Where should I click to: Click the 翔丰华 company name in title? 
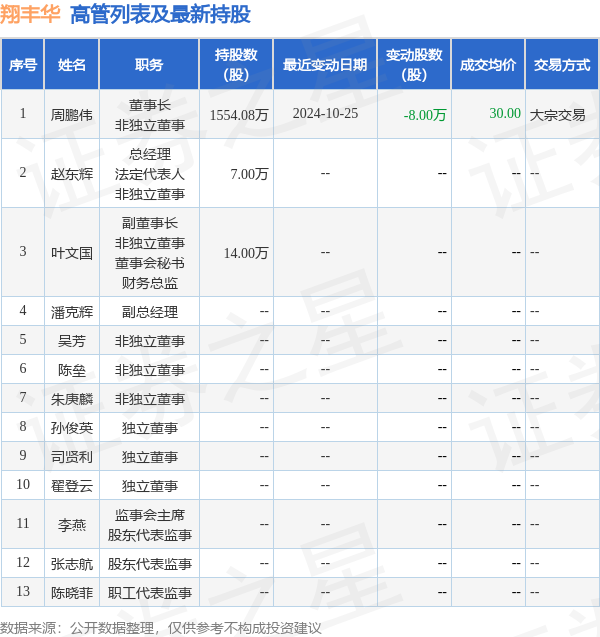tap(30, 14)
